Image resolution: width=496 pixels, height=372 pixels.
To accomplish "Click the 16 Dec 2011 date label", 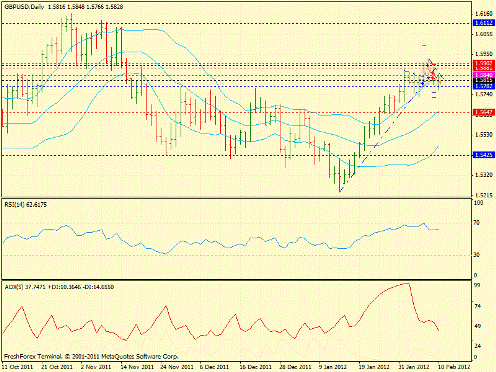I will [x=255, y=367].
